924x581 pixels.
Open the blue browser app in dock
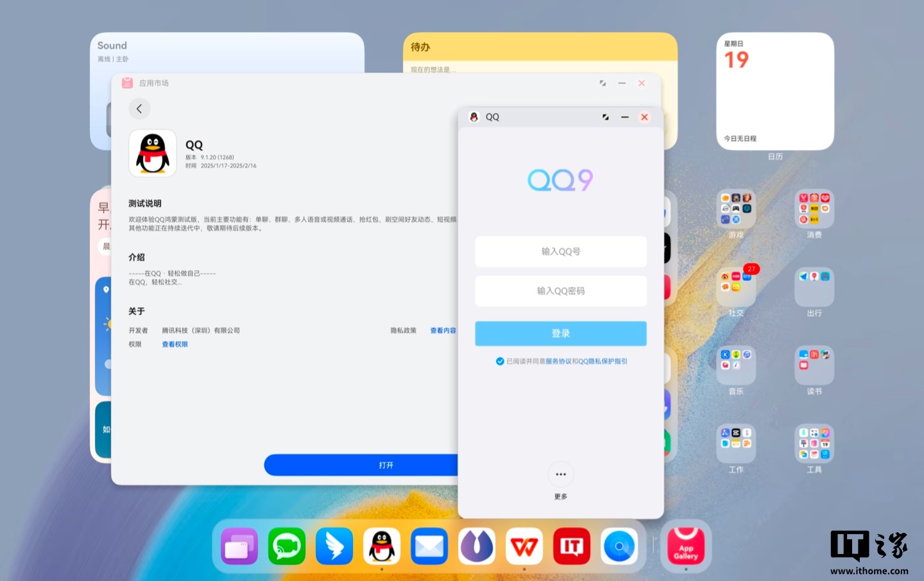click(x=619, y=546)
